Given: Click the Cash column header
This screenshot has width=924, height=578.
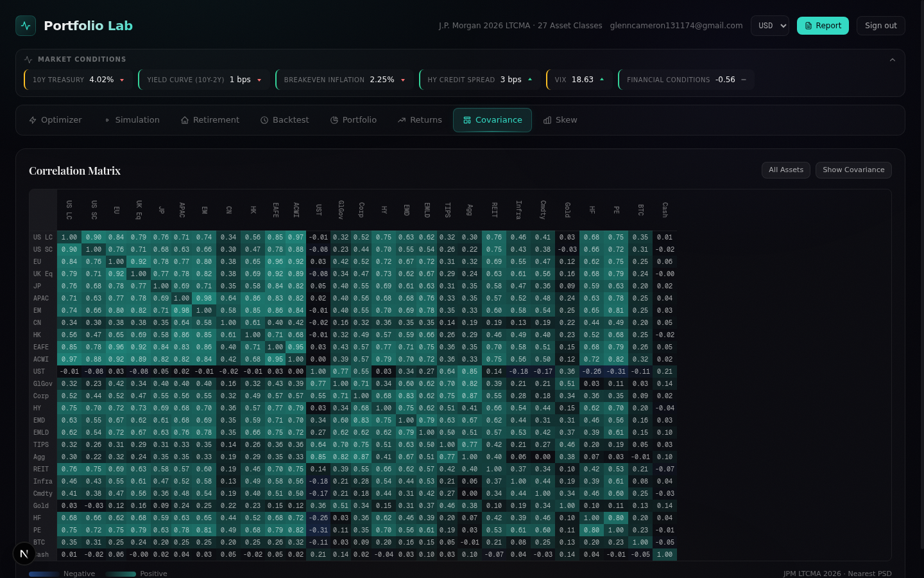Looking at the screenshot, I should point(665,209).
